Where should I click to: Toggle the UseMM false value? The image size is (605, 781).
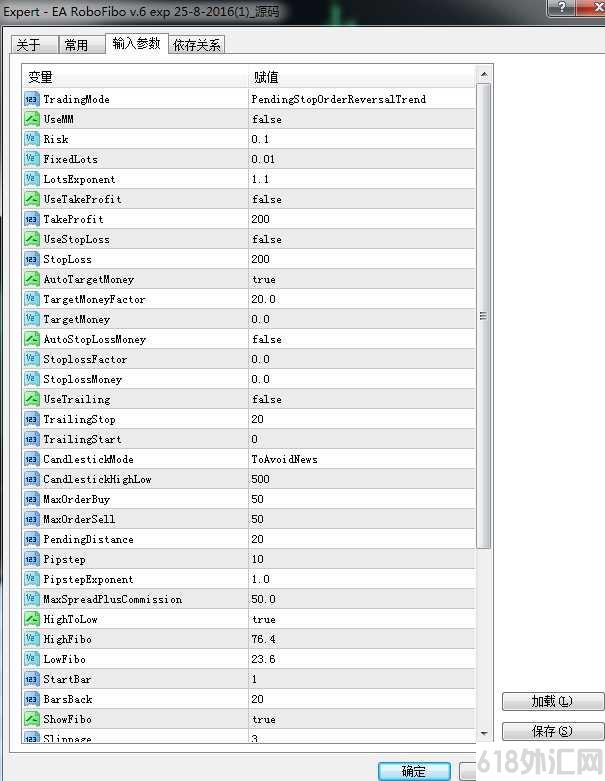[267, 120]
